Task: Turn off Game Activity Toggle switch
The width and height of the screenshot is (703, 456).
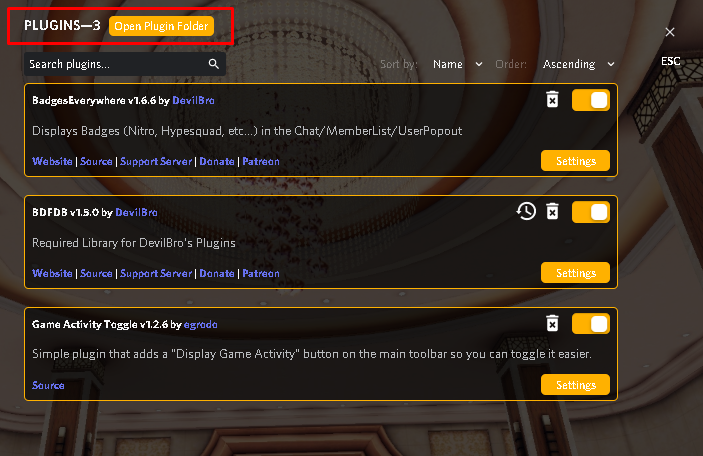Action: click(590, 324)
